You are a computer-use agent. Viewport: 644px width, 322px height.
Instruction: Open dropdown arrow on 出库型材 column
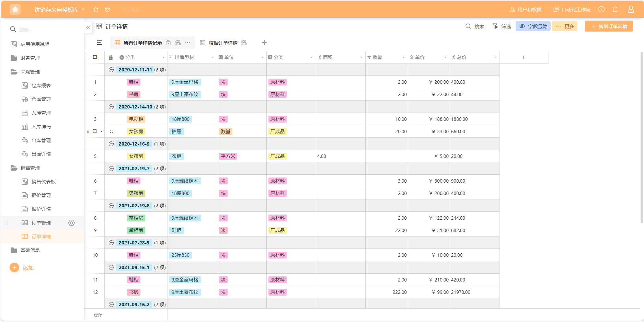click(213, 57)
